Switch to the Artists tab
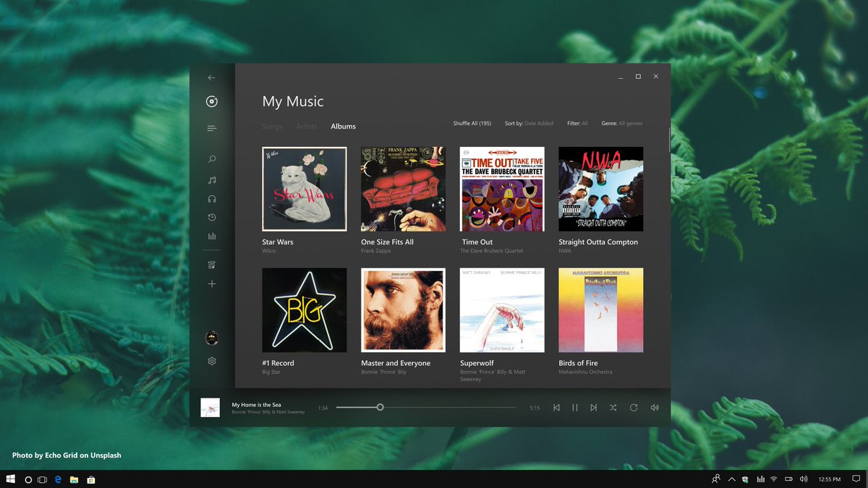Image resolution: width=868 pixels, height=488 pixels. [307, 127]
